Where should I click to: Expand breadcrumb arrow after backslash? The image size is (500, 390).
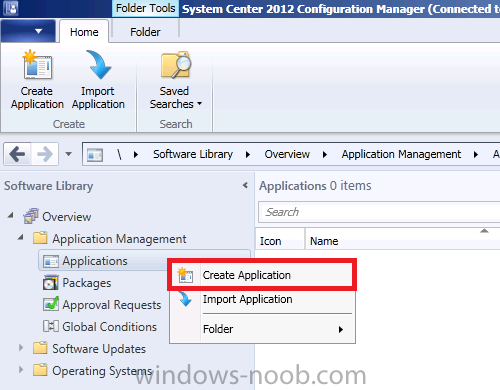click(136, 154)
